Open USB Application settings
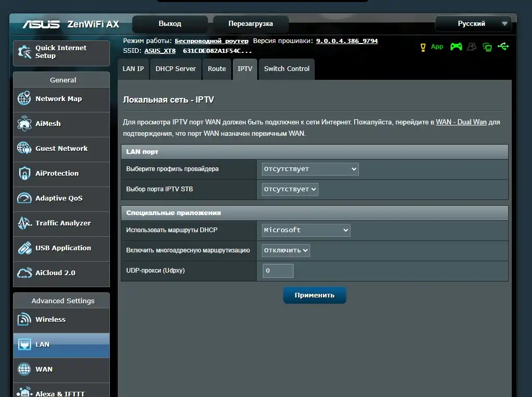This screenshot has width=532, height=397. [x=61, y=249]
